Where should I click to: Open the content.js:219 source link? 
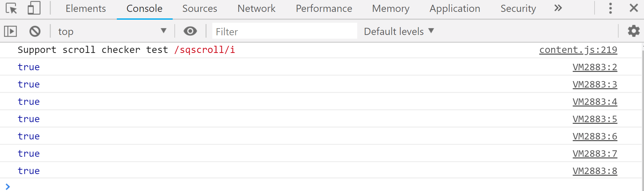[x=578, y=50]
